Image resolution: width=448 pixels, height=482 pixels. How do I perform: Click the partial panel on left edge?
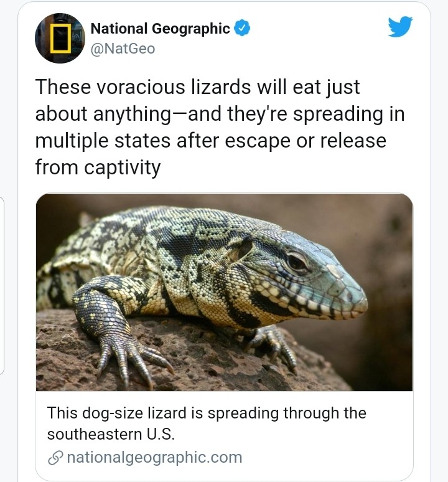tap(1, 286)
